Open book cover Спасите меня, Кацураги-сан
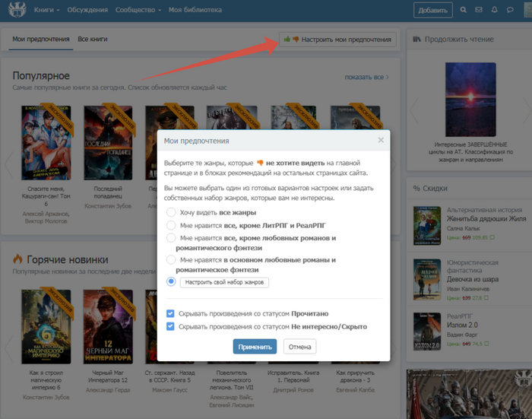 [x=46, y=143]
